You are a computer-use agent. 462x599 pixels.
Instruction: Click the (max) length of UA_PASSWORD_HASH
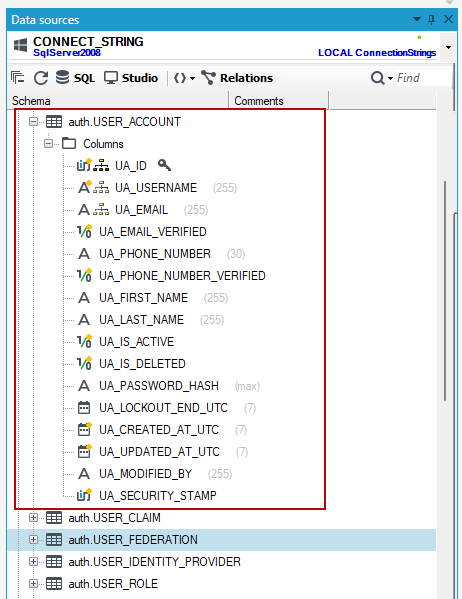[247, 386]
